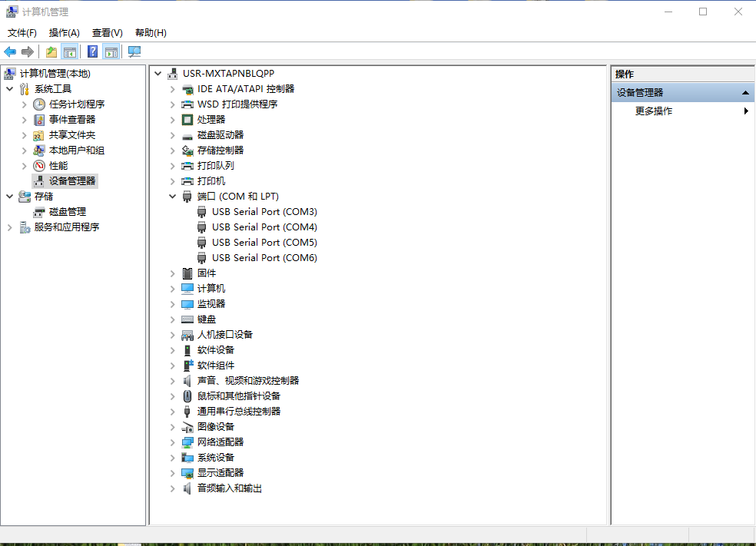The width and height of the screenshot is (756, 546).
Task: Open the 文件(F) menu
Action: coord(22,32)
